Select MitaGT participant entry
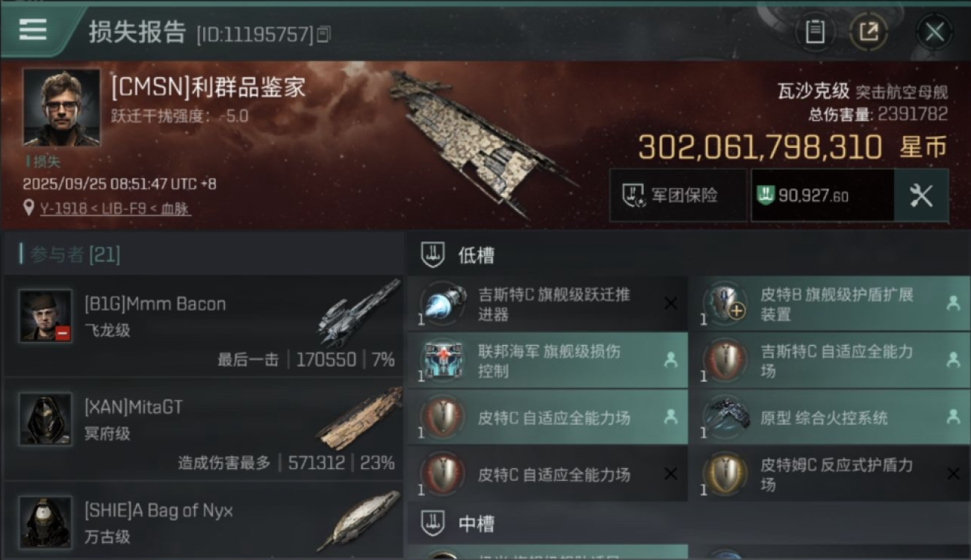This screenshot has width=971, height=560. point(203,429)
